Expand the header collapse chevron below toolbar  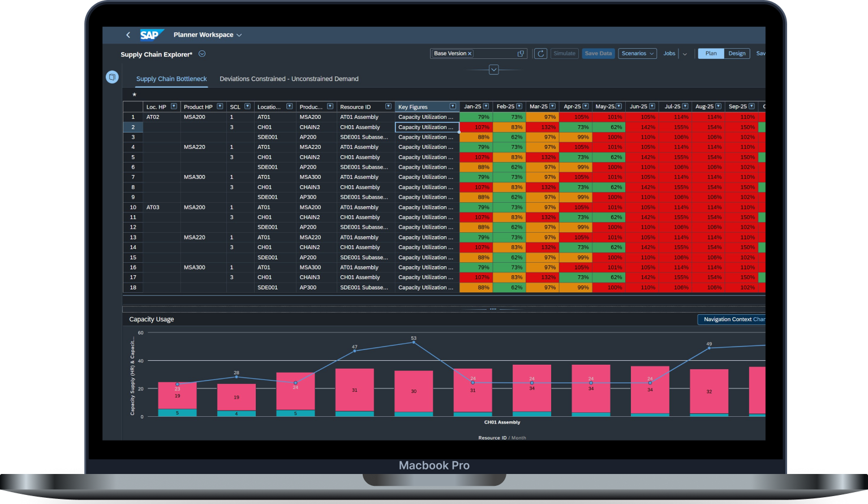pyautogui.click(x=494, y=70)
